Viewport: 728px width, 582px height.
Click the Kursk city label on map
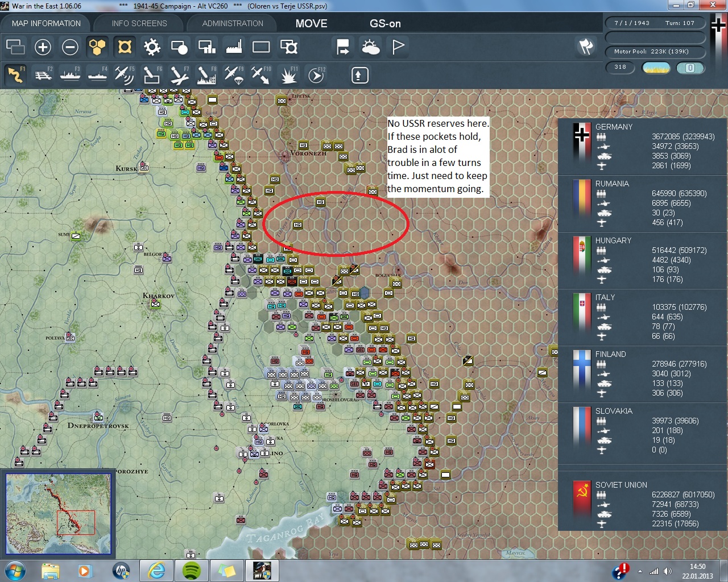coord(126,168)
